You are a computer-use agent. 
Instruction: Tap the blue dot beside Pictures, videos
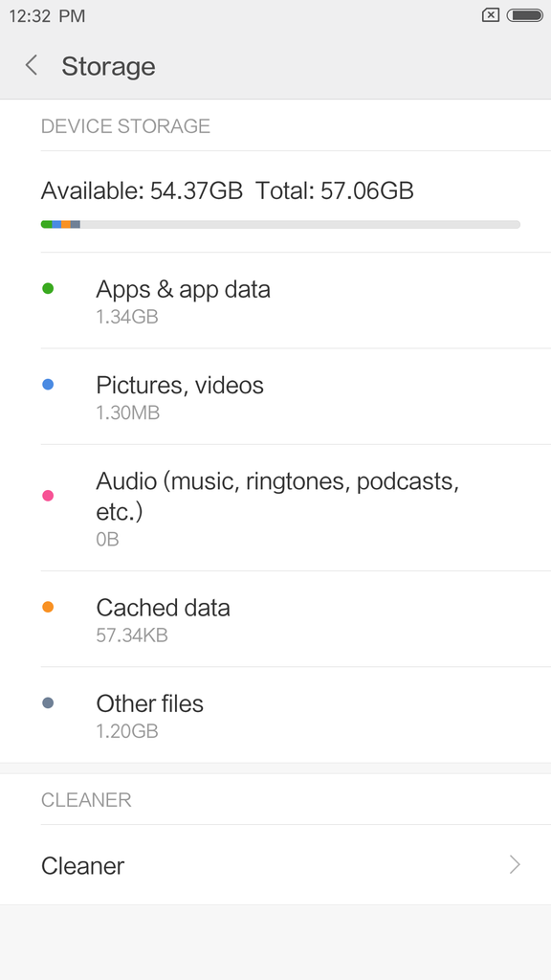click(48, 385)
